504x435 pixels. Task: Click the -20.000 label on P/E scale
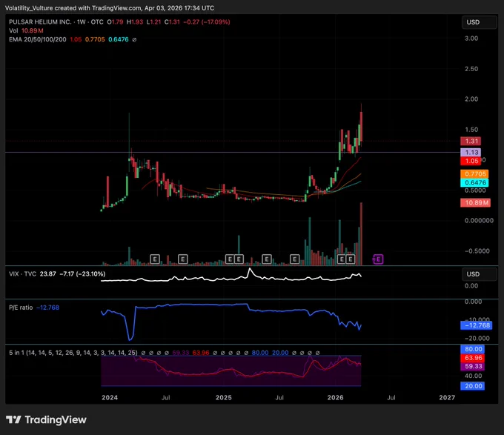[x=477, y=339]
